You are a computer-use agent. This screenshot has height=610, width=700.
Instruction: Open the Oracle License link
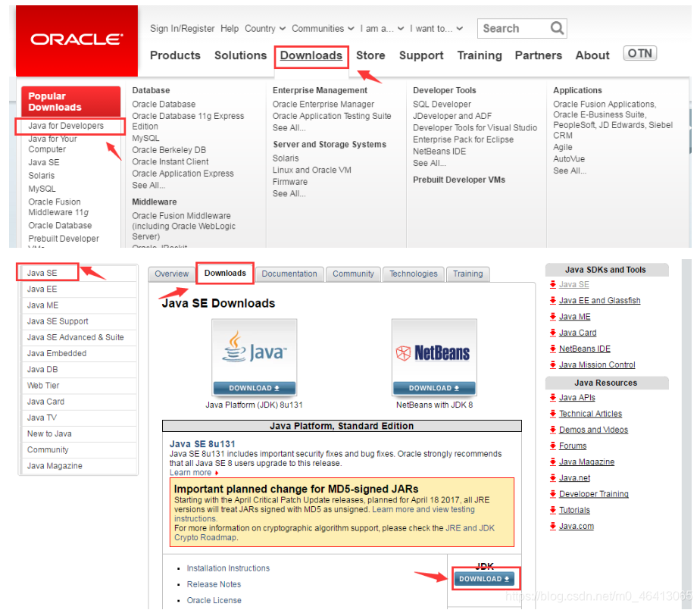214,600
